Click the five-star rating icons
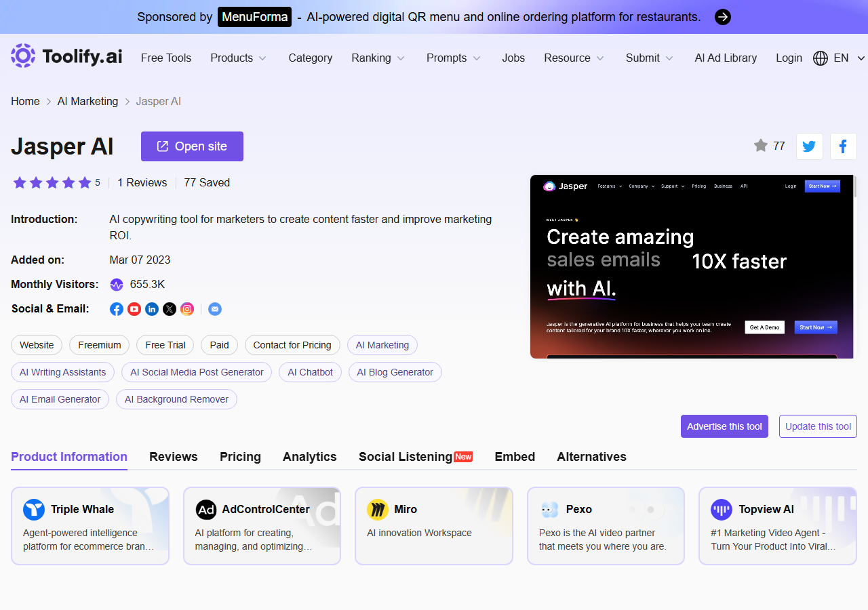The image size is (868, 610). (52, 183)
